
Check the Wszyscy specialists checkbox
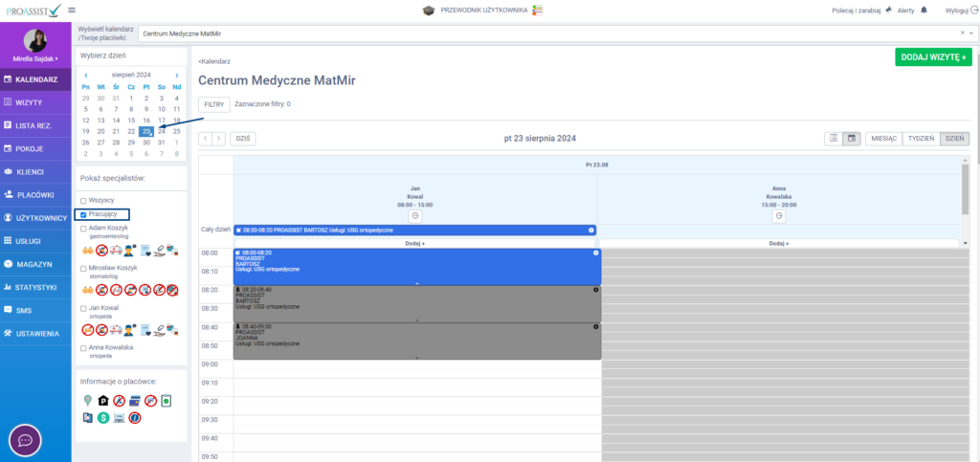click(83, 200)
